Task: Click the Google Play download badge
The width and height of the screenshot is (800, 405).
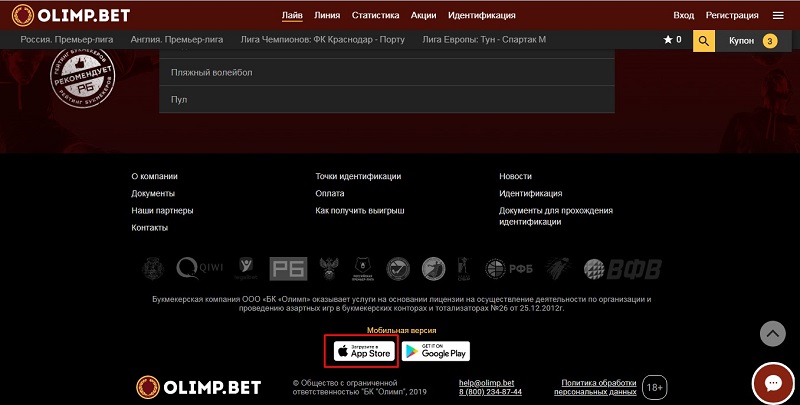Action: pos(436,351)
